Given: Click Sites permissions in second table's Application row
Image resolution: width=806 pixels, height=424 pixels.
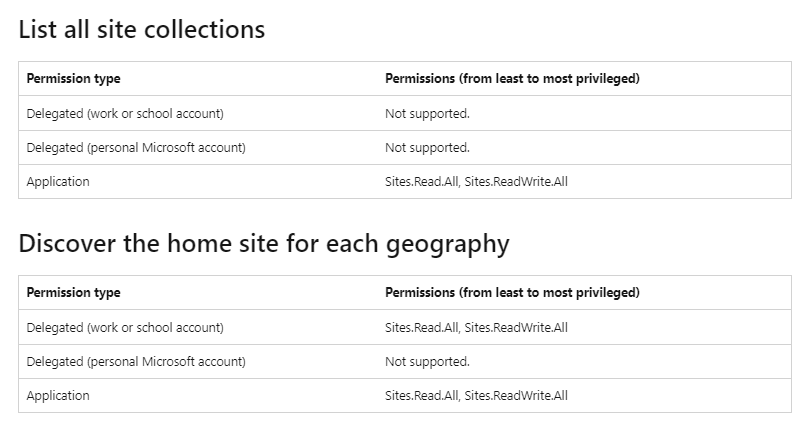Looking at the screenshot, I should 477,395.
